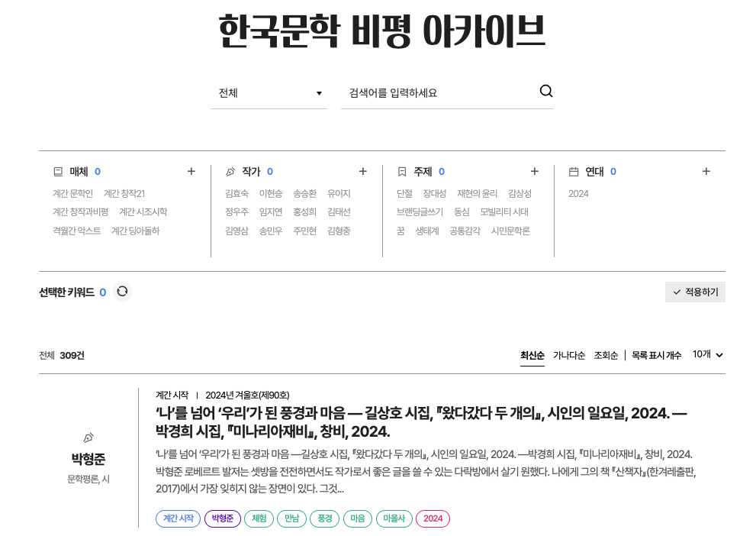Switch to 가나다순 sorting
756x536 pixels.
coord(569,355)
